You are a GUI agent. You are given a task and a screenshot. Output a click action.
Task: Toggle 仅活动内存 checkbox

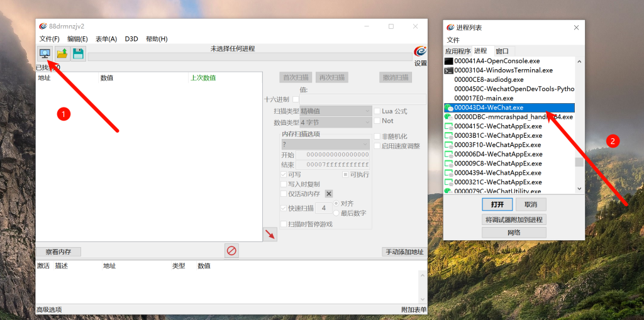284,194
